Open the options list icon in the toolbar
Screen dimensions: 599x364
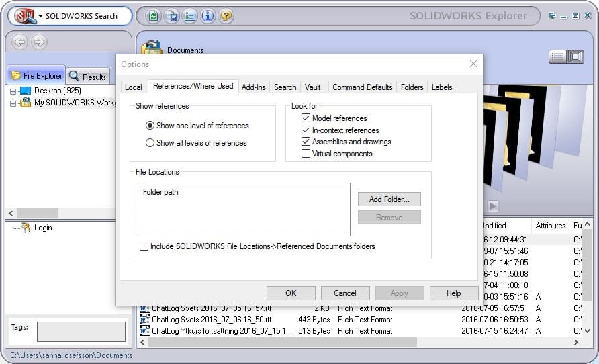click(190, 16)
